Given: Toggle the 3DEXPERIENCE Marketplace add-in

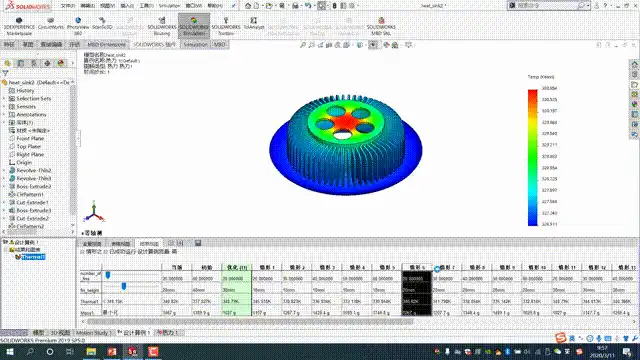Looking at the screenshot, I should (x=19, y=26).
